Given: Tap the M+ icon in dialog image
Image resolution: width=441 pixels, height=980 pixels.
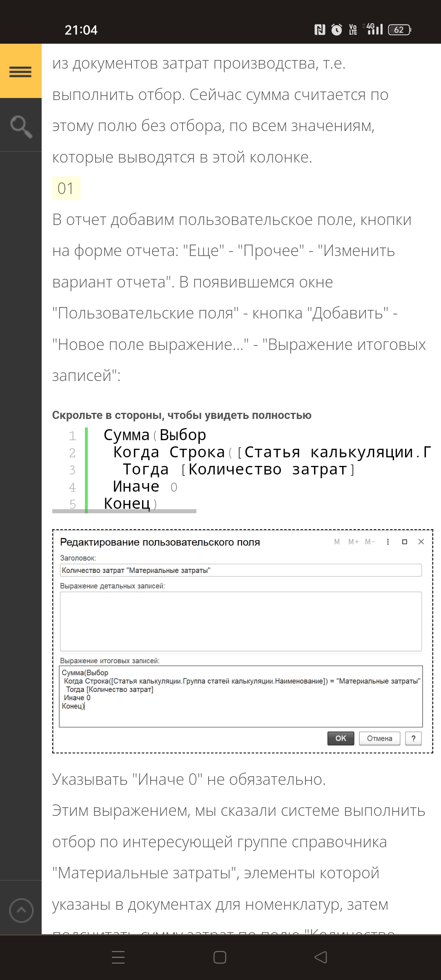Looking at the screenshot, I should [354, 542].
